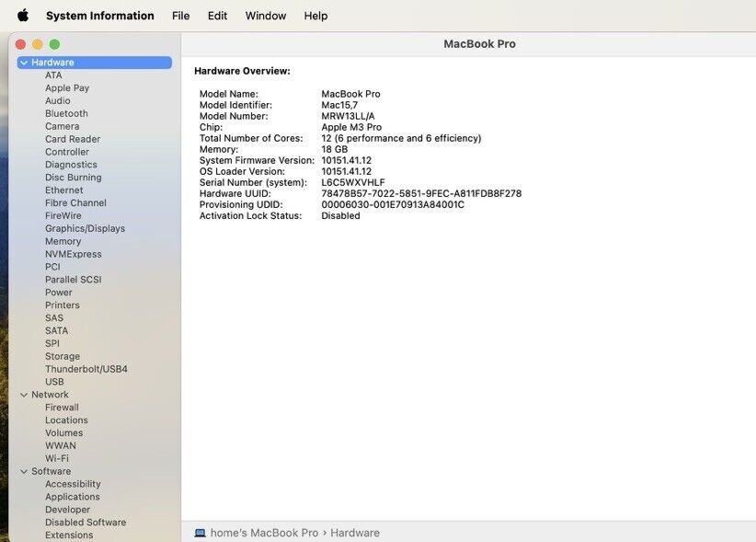Image resolution: width=756 pixels, height=542 pixels.
Task: Select Audio in the sidebar
Action: (57, 101)
